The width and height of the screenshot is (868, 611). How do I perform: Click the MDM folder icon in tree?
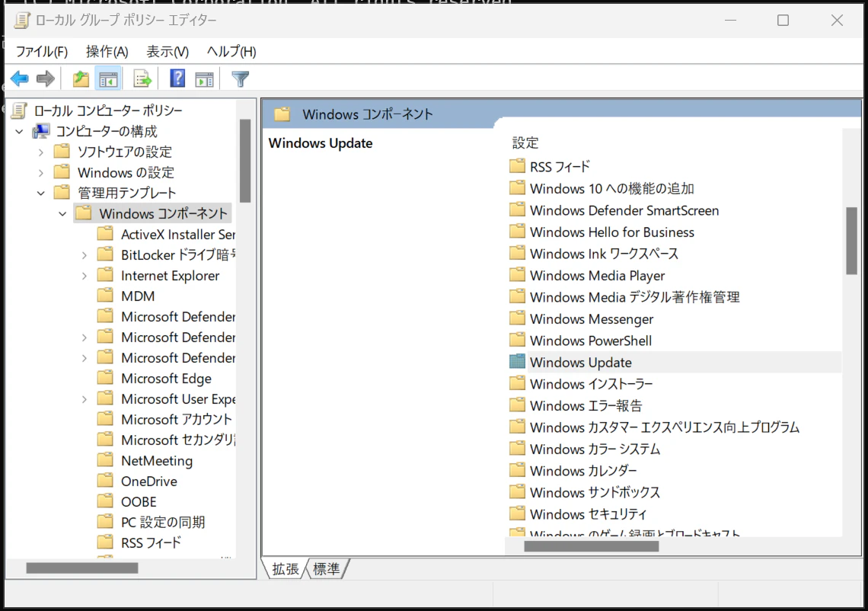click(x=105, y=296)
